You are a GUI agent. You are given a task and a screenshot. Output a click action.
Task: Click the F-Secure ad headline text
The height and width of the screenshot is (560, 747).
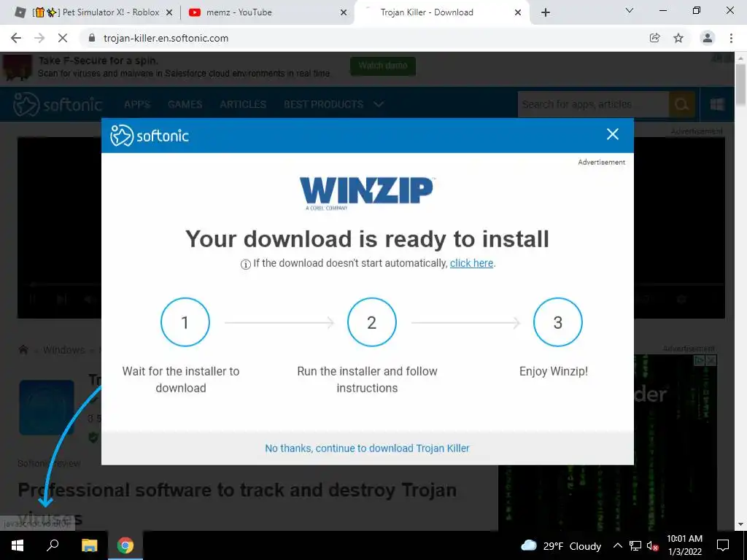(x=98, y=61)
